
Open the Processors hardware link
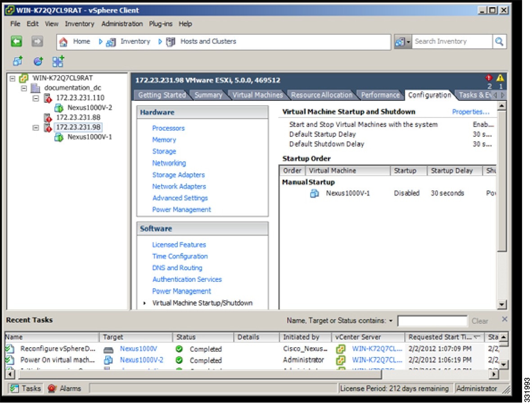(168, 128)
